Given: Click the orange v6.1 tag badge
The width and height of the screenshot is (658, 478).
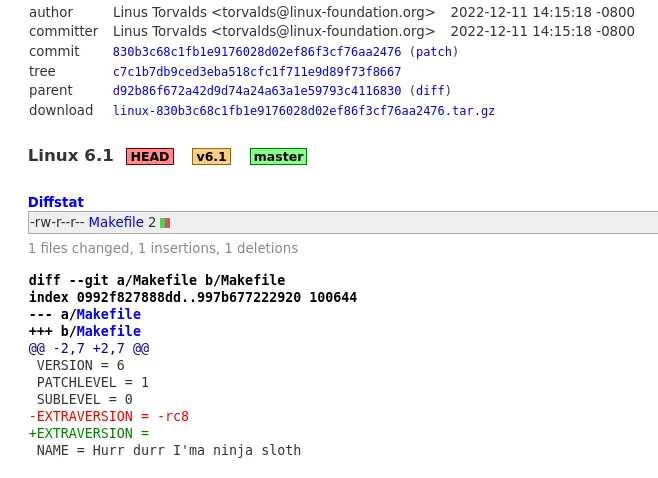Looking at the screenshot, I should (212, 157).
